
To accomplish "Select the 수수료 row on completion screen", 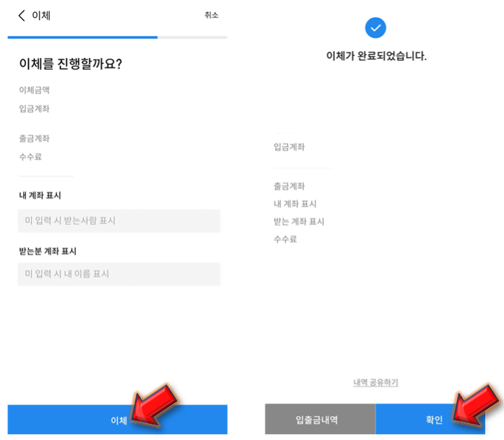I will click(285, 240).
